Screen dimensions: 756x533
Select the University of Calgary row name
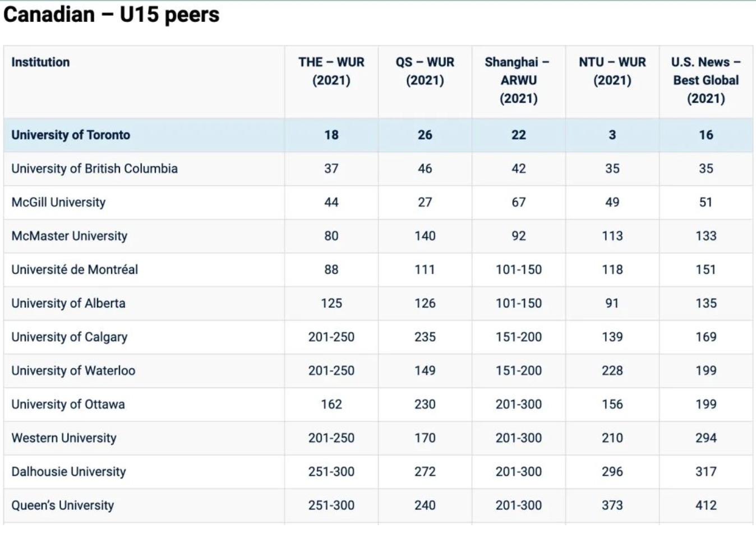pos(69,337)
